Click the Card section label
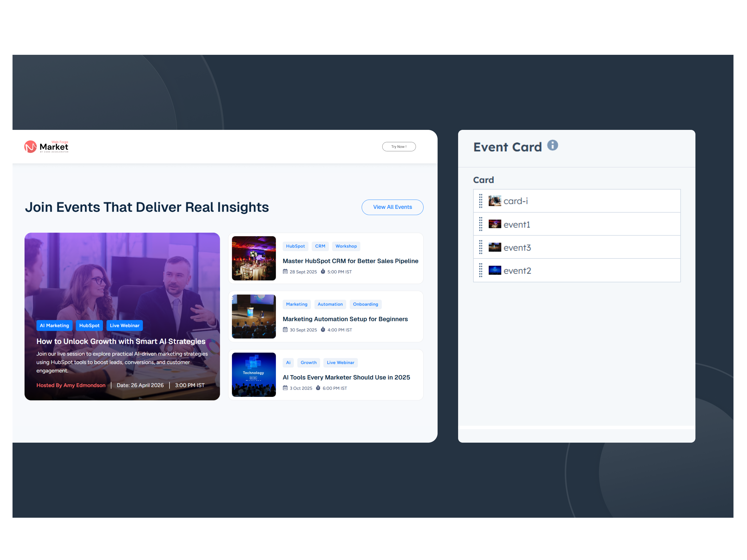Image resolution: width=747 pixels, height=560 pixels. 484,180
